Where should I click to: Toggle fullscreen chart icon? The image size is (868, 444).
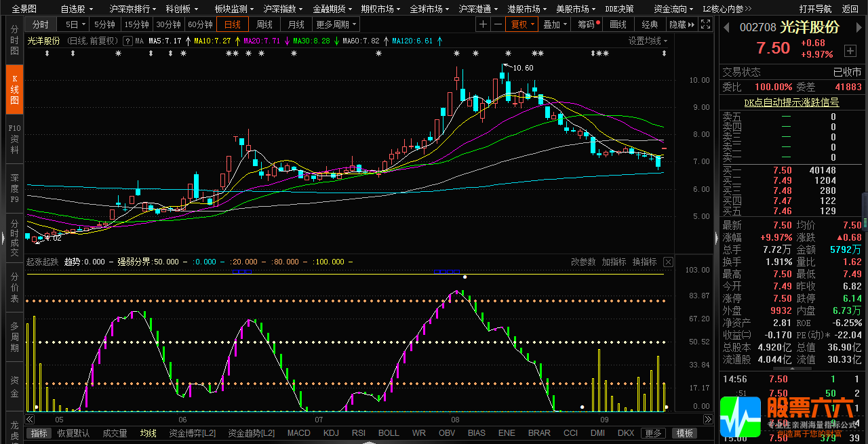(706, 24)
